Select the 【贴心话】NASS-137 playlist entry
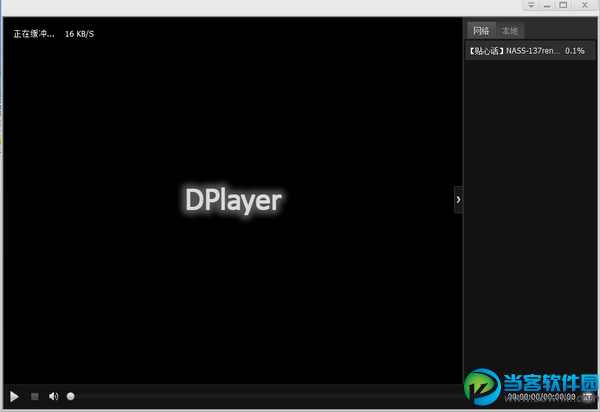The image size is (600, 412). [530, 50]
